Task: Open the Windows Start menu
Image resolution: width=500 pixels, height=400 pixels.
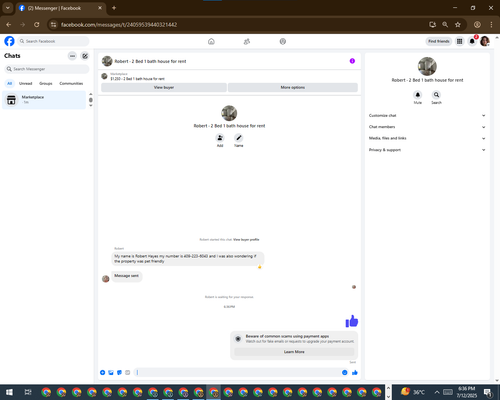Action: pyautogui.click(x=9, y=392)
